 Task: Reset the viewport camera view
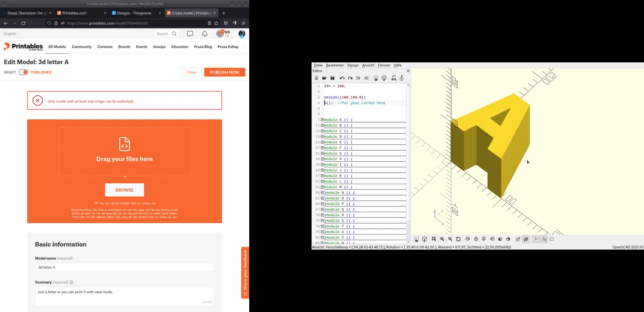tap(458, 239)
